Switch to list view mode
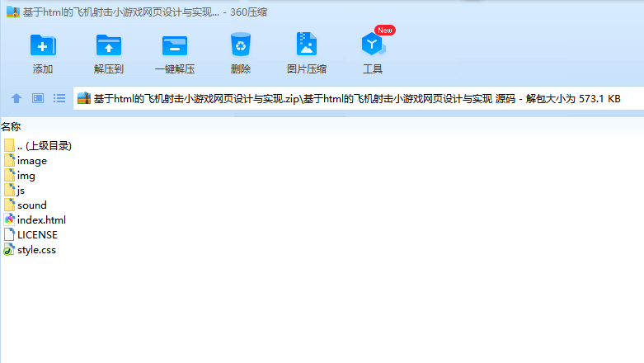This screenshot has height=363, width=644. pyautogui.click(x=59, y=98)
